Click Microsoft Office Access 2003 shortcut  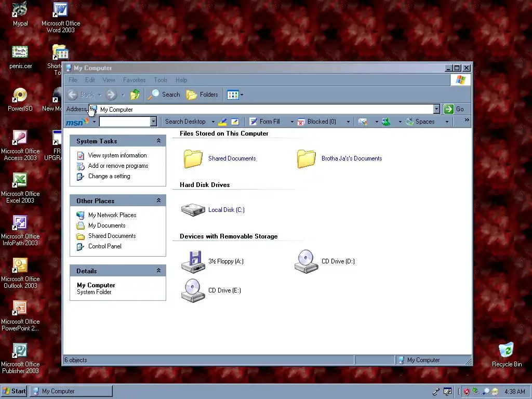pyautogui.click(x=20, y=146)
